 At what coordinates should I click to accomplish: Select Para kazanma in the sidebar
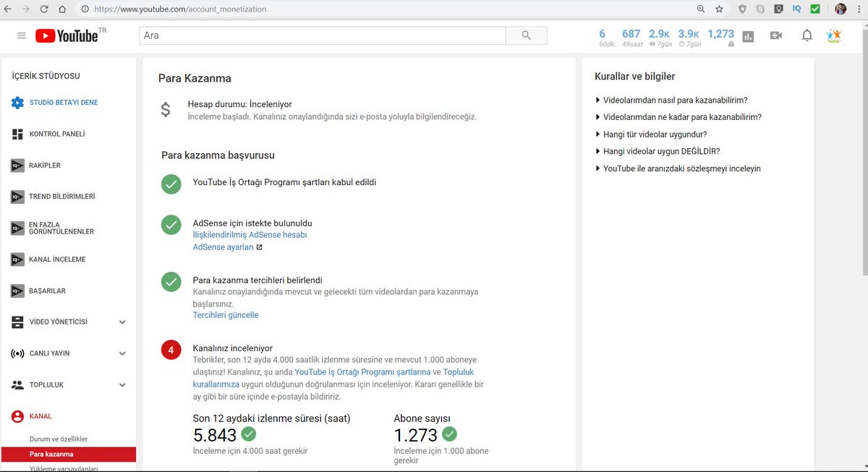[68, 455]
